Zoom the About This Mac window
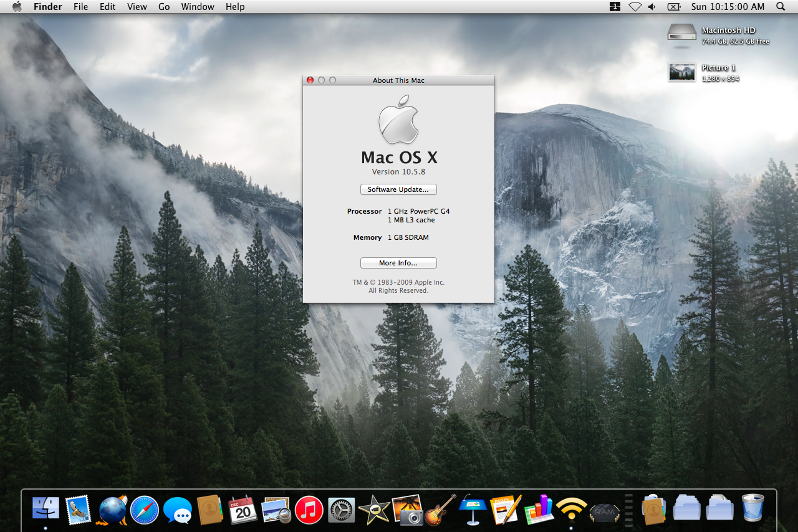The height and width of the screenshot is (532, 798). click(x=333, y=80)
